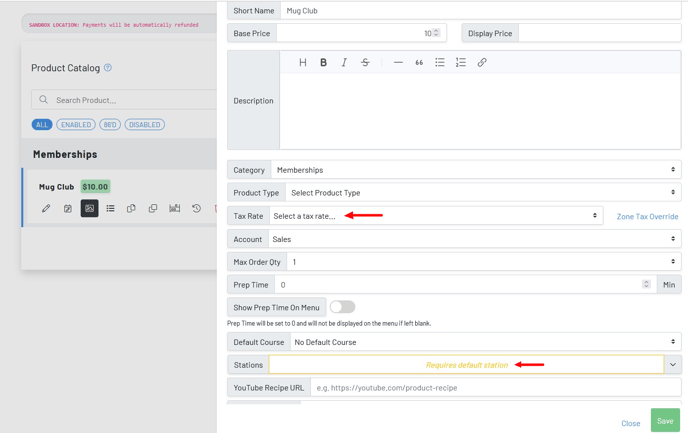
Task: Open the Default Course dropdown
Action: coord(484,342)
